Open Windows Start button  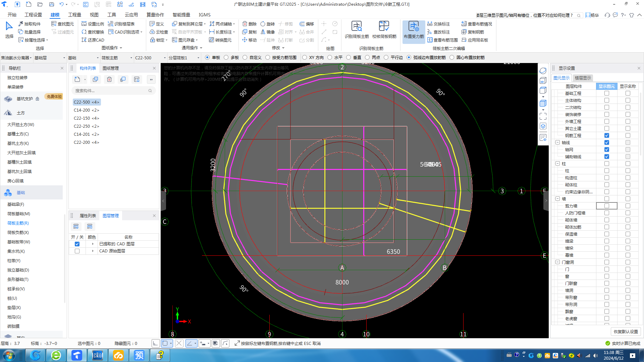(9, 355)
